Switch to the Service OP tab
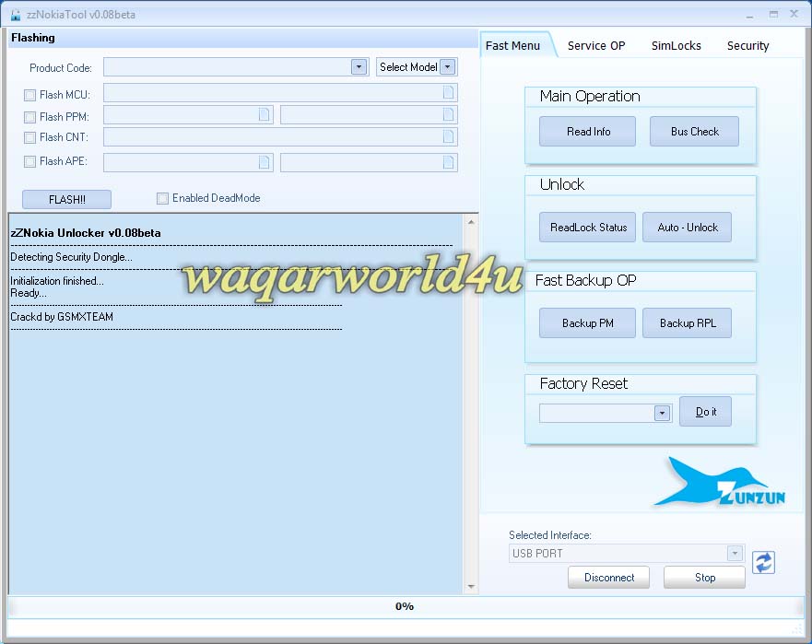Image resolution: width=812 pixels, height=644 pixels. [x=595, y=44]
